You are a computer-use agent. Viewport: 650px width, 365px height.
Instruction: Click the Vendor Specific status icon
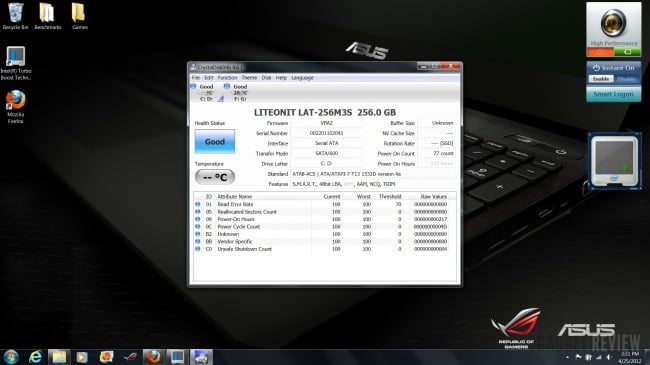(198, 241)
